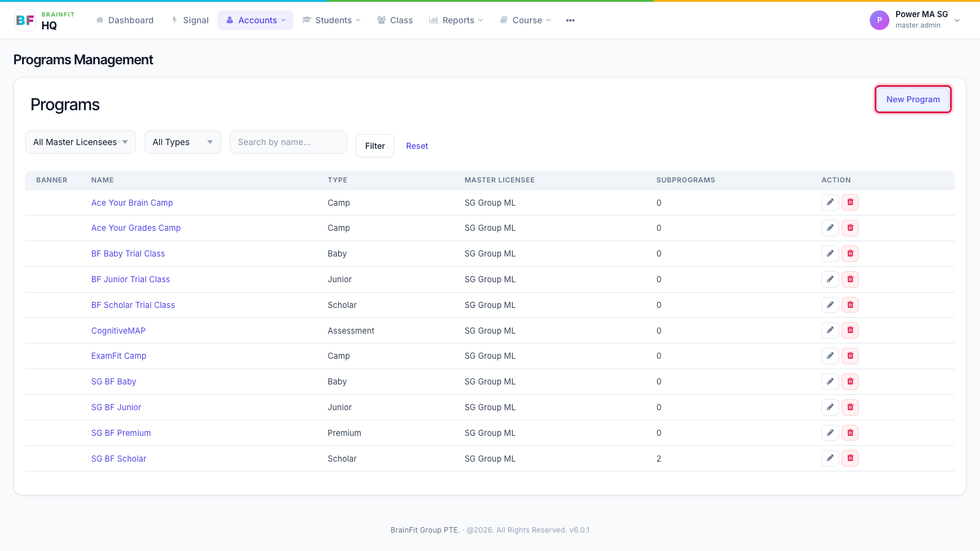Expand the Accounts menu

[x=255, y=20]
